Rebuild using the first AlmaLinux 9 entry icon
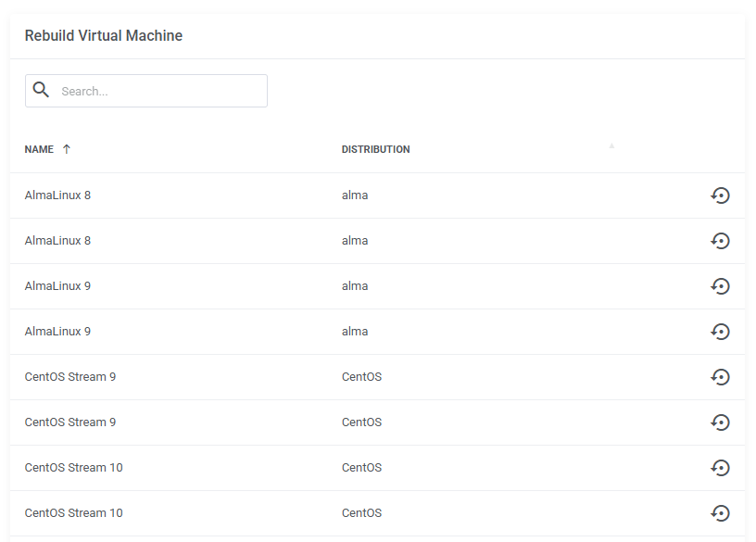This screenshot has width=756, height=542. [720, 286]
